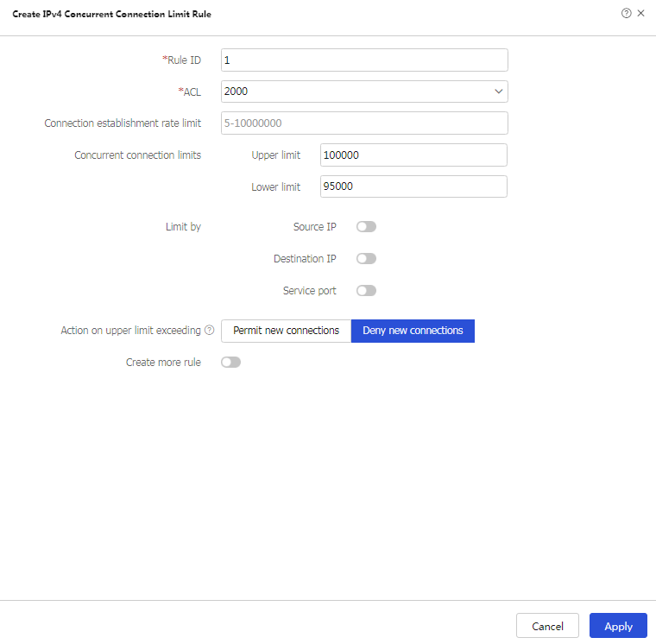
Task: Click the Action on upper limit exceeding label
Action: [131, 331]
